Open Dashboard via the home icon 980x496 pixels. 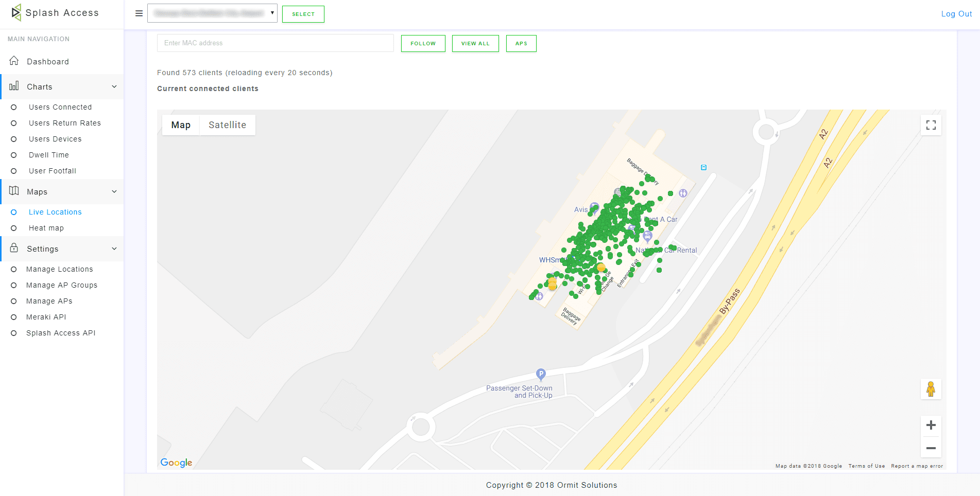pyautogui.click(x=14, y=61)
